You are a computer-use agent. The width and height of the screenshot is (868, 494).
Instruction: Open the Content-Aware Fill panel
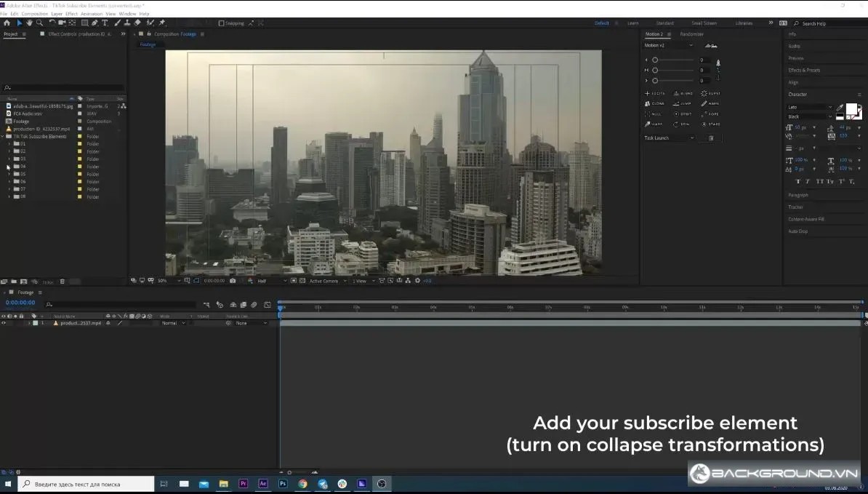click(806, 219)
